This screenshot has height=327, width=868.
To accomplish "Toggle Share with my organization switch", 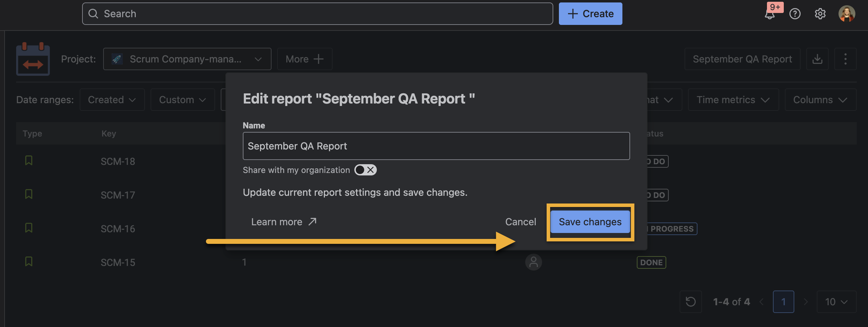I will click(x=365, y=170).
